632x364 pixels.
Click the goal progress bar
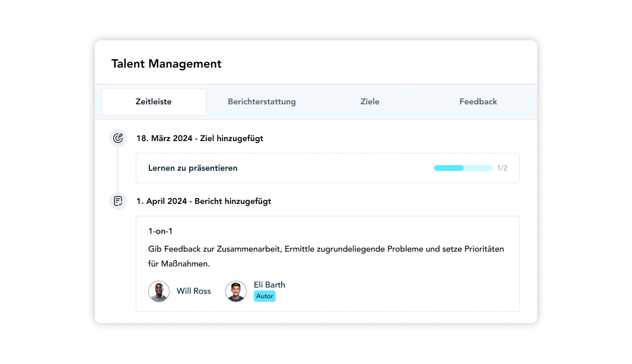click(463, 168)
